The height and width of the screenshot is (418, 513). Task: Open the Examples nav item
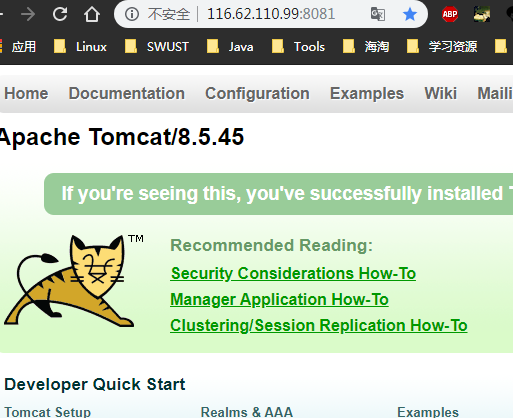point(367,93)
